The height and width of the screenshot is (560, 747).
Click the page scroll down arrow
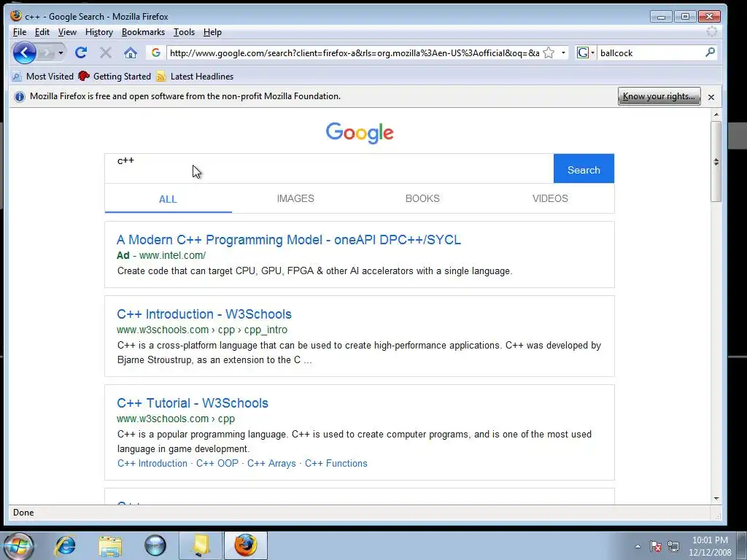point(716,499)
